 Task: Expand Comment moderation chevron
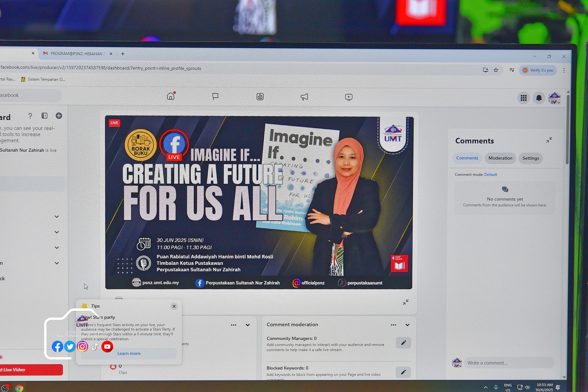coord(407,325)
